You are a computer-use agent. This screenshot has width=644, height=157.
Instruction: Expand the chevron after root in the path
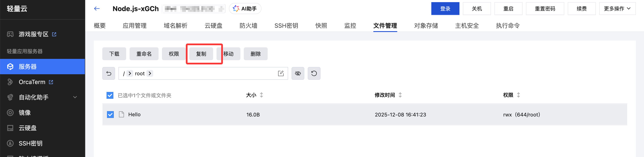[x=150, y=73]
